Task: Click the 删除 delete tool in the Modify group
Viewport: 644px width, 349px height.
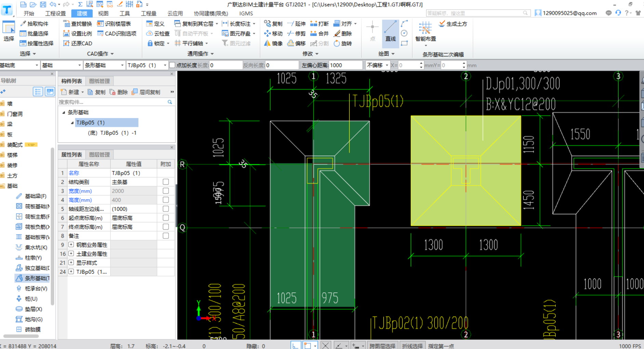Action: point(343,34)
